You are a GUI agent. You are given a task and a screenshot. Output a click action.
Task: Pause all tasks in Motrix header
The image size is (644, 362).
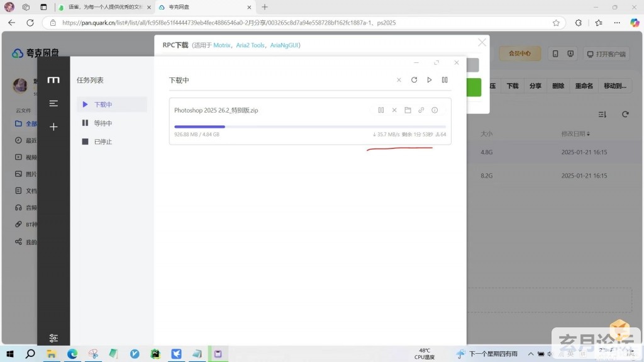[445, 80]
